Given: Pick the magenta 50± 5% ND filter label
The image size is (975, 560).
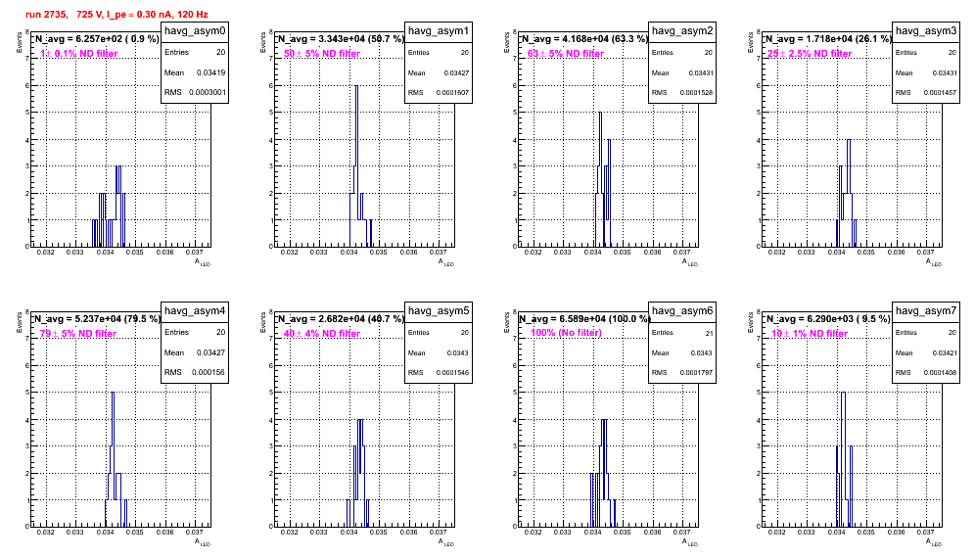Looking at the screenshot, I should click(x=322, y=54).
